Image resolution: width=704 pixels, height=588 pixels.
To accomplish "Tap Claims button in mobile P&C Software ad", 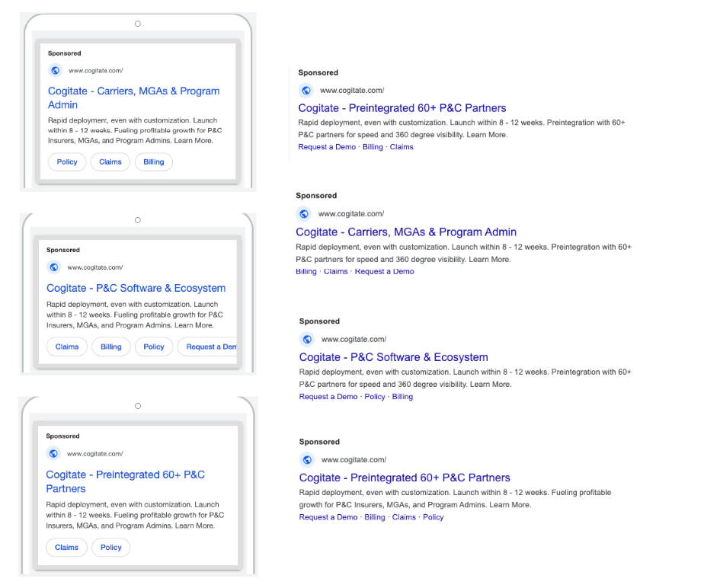I will (x=67, y=347).
